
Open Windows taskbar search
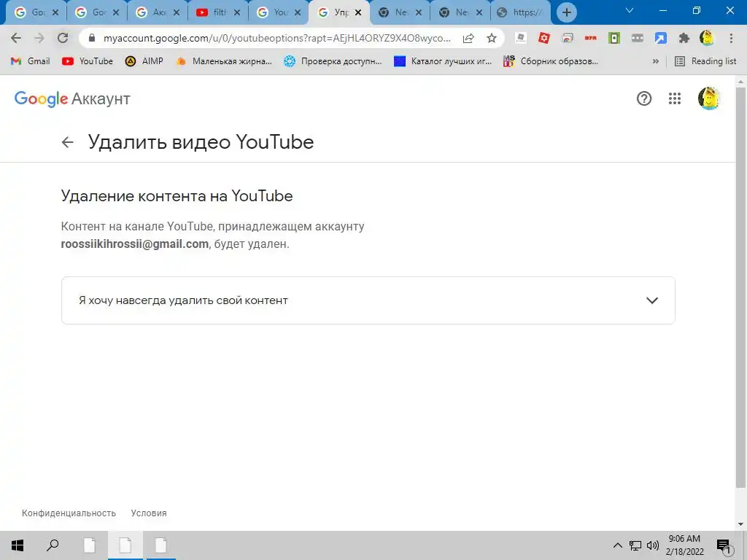point(53,545)
